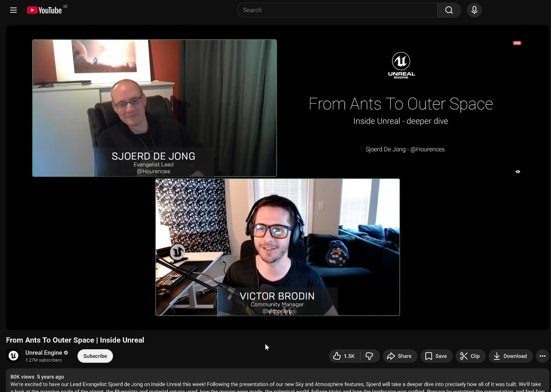
Task: Click the Victor Brodin webcam feed
Action: [x=277, y=247]
